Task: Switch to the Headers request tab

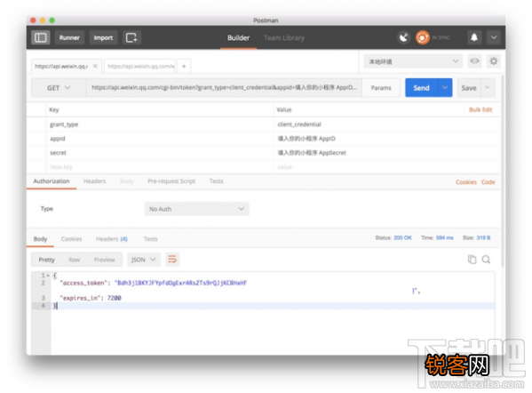Action: (95, 181)
